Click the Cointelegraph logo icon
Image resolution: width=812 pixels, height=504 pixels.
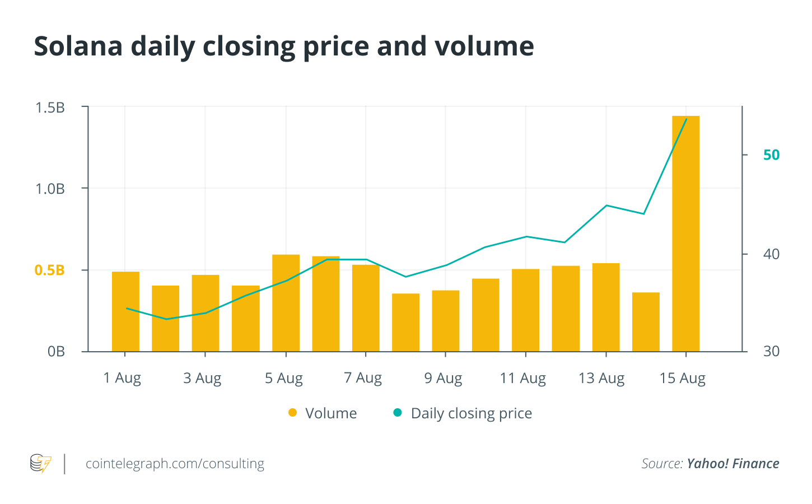click(x=40, y=464)
